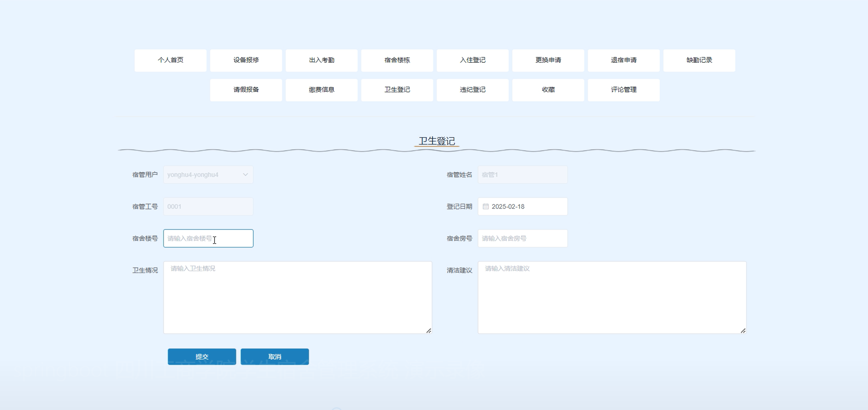This screenshot has width=868, height=410.
Task: Click the 退宿申请 menu button
Action: [624, 60]
